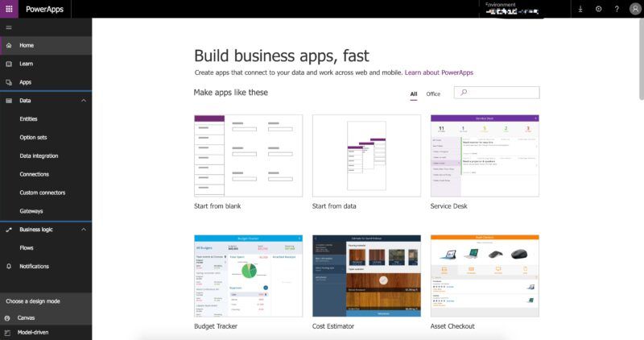This screenshot has width=644, height=340.
Task: Click the Service Desk label
Action: click(x=448, y=206)
